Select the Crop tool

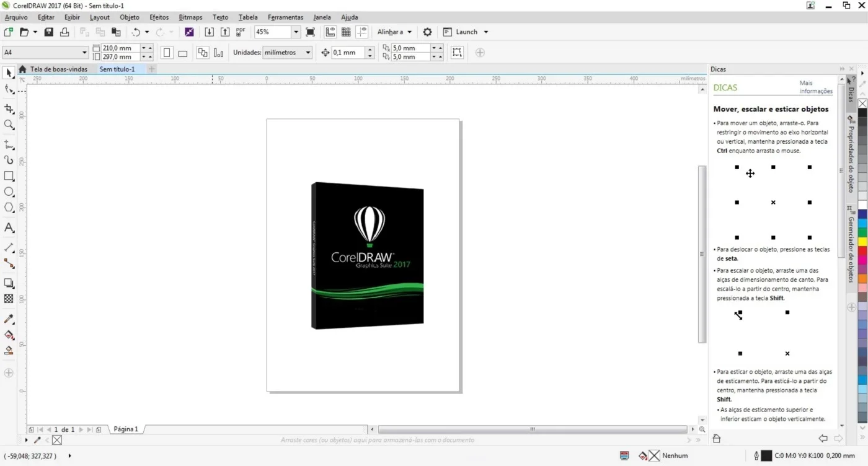[9, 108]
